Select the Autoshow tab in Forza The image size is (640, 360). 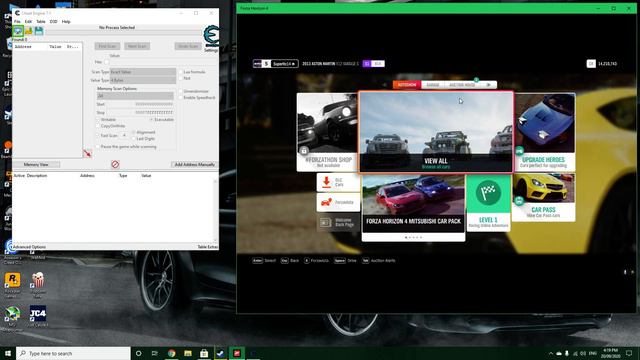click(x=407, y=85)
